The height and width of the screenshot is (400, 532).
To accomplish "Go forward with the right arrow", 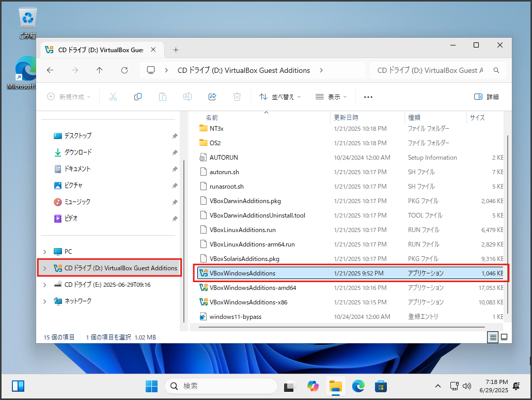I will [x=75, y=70].
